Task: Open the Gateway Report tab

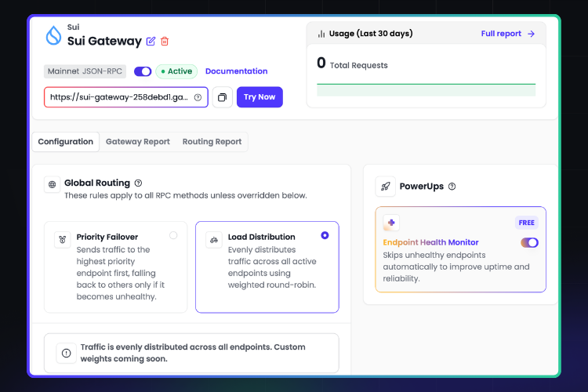Action: 138,142
